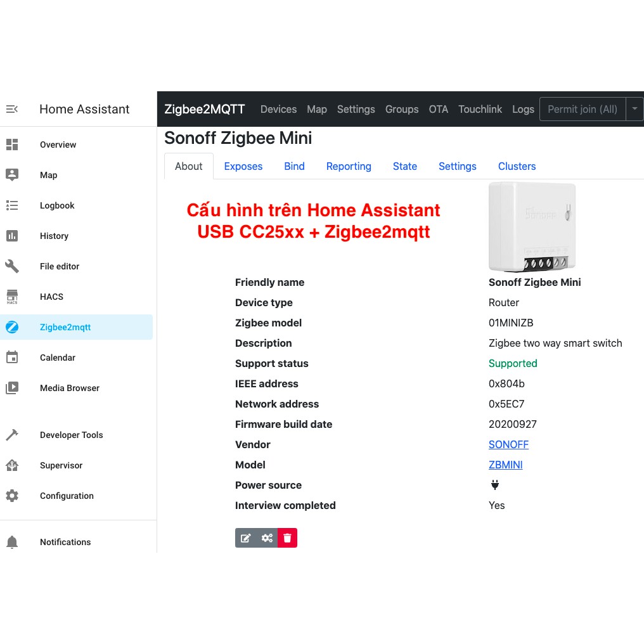Open the Clusters tab
This screenshot has height=644, width=644.
click(517, 166)
